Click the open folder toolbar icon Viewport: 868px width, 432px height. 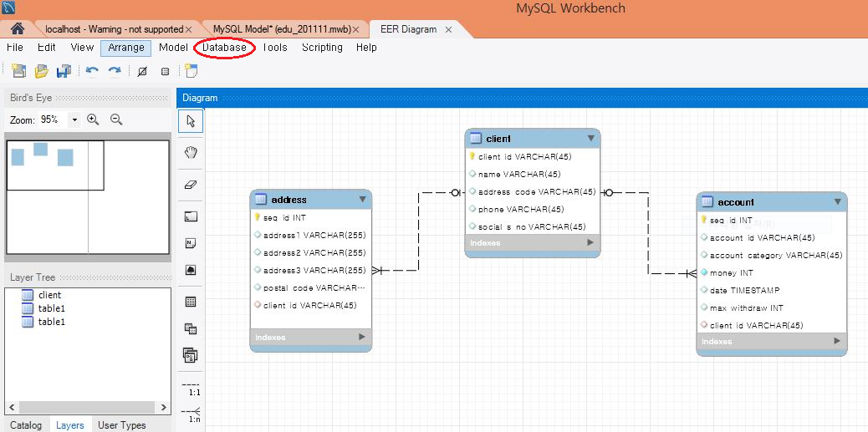coord(42,71)
